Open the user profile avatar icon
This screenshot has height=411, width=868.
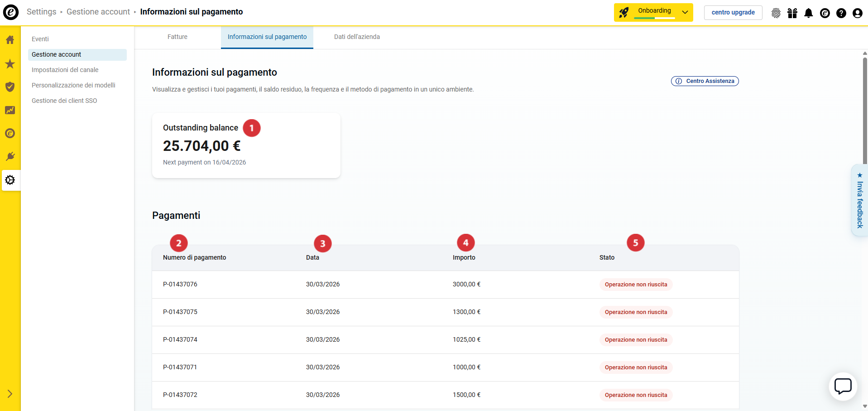(x=857, y=13)
